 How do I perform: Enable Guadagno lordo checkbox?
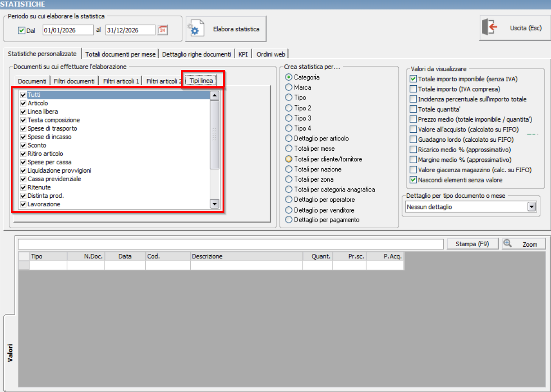413,139
